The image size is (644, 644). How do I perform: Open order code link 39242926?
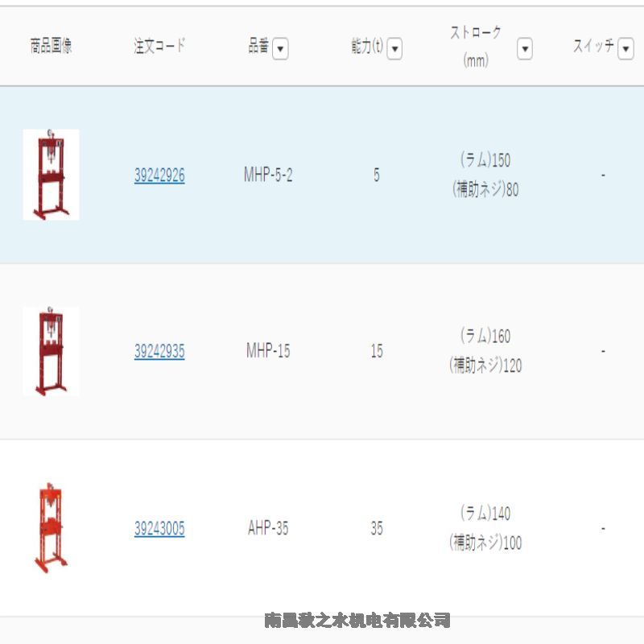click(159, 175)
